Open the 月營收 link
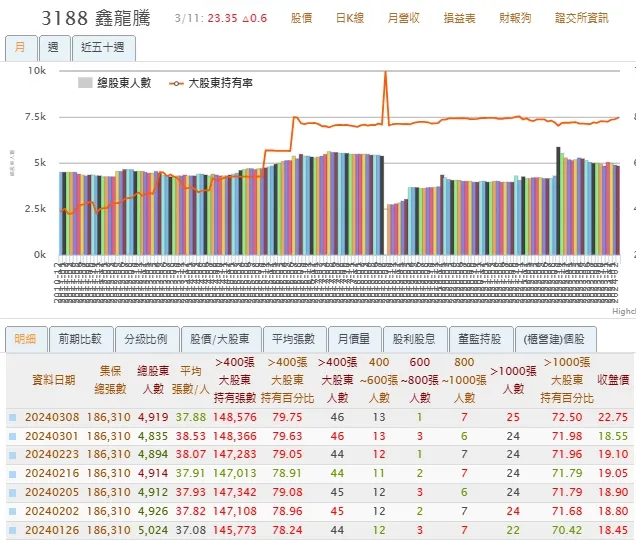Image resolution: width=636 pixels, height=540 pixels. (404, 18)
